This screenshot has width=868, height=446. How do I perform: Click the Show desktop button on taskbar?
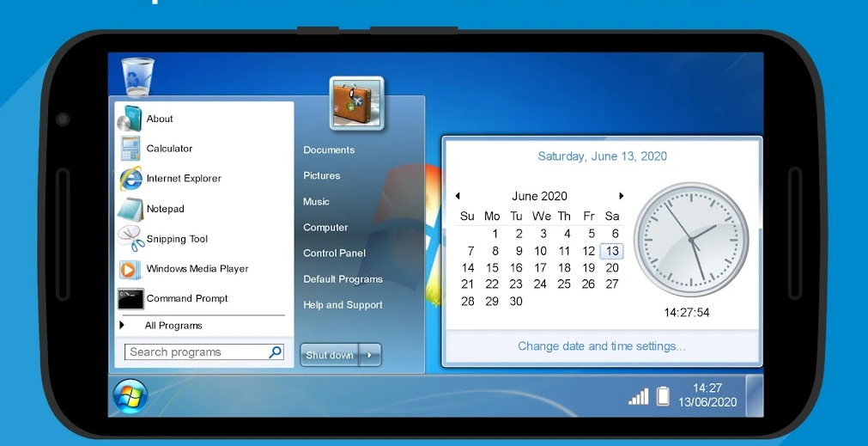point(754,395)
